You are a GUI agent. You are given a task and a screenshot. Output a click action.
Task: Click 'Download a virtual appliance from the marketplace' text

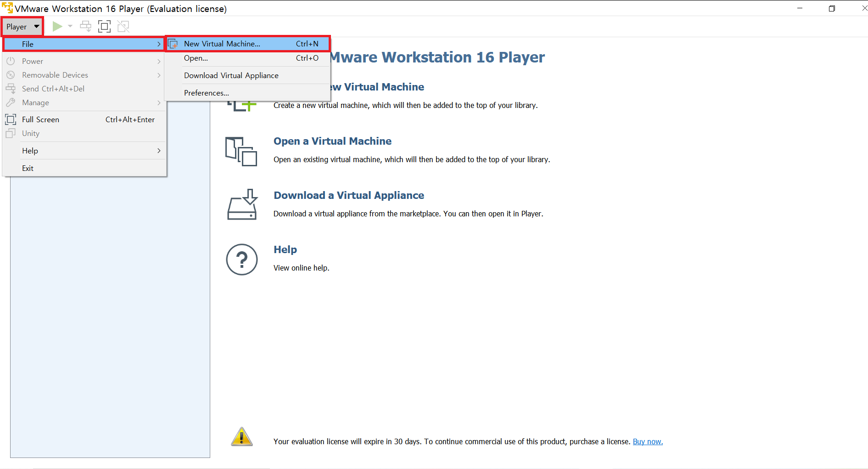pyautogui.click(x=408, y=214)
